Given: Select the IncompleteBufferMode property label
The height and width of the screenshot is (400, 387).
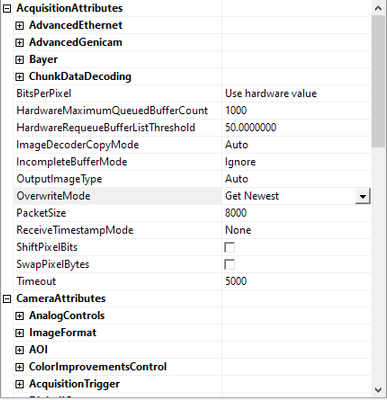Looking at the screenshot, I should (72, 162).
